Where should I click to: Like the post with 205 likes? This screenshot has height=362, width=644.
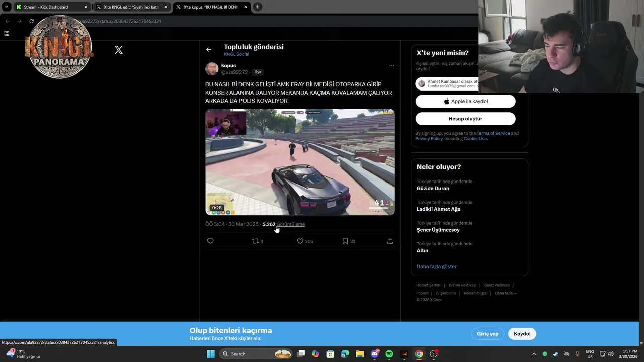[305, 241]
